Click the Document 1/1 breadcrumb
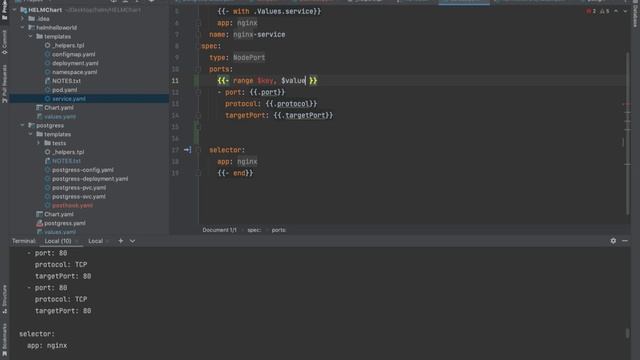The image size is (640, 360). [x=219, y=230]
